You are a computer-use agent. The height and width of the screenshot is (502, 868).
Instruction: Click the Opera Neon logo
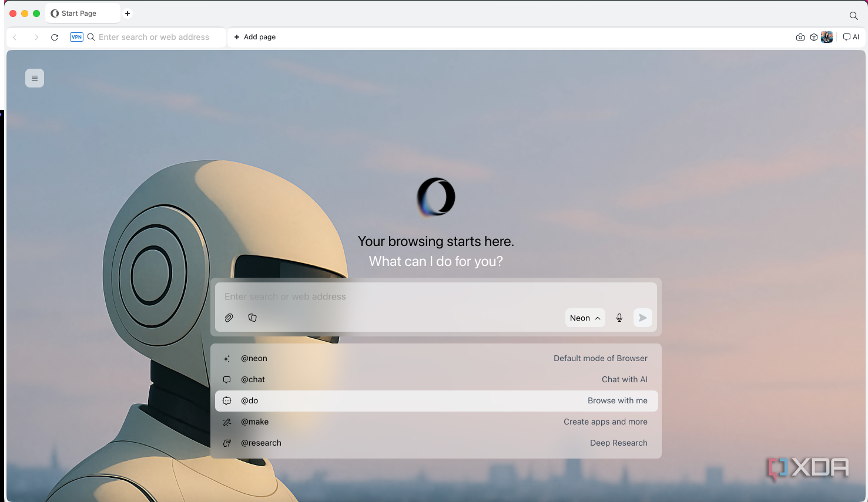point(436,197)
